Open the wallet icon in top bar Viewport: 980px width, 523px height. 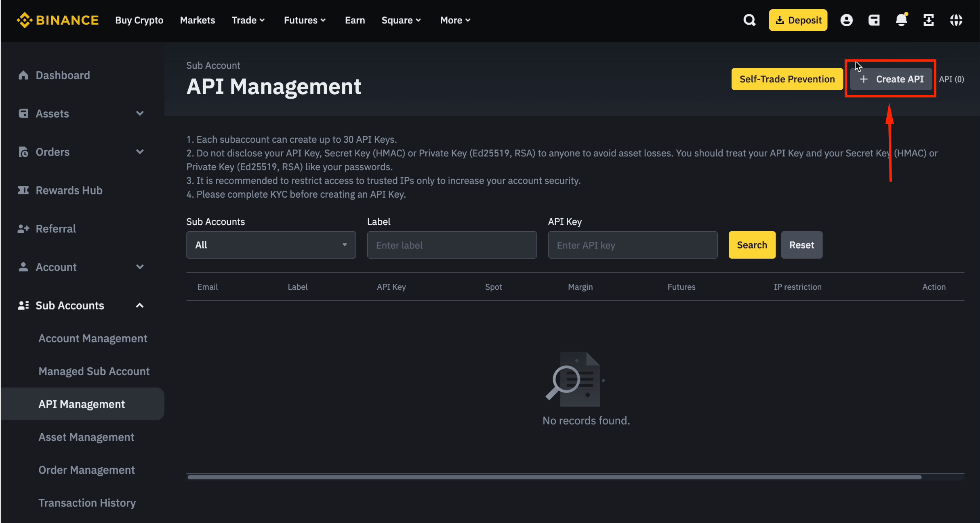point(874,20)
